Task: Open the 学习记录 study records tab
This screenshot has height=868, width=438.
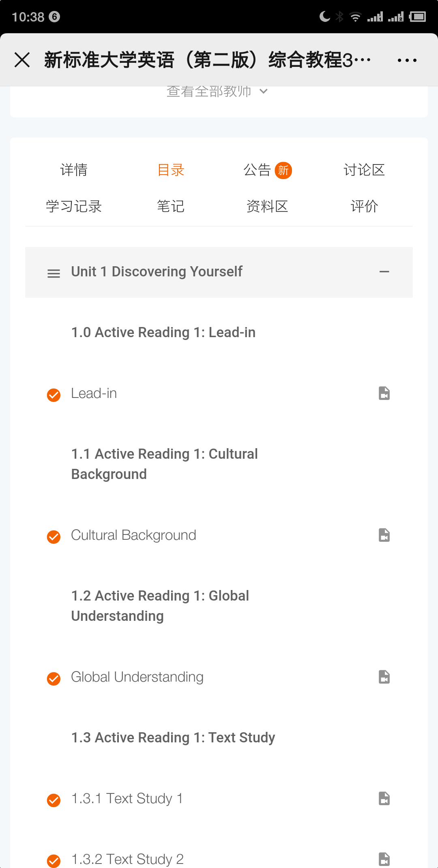Action: click(x=73, y=206)
